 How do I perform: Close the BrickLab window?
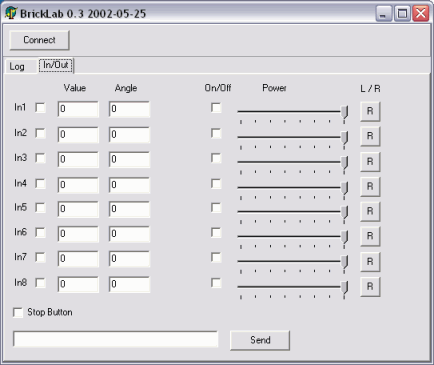pyautogui.click(x=421, y=14)
